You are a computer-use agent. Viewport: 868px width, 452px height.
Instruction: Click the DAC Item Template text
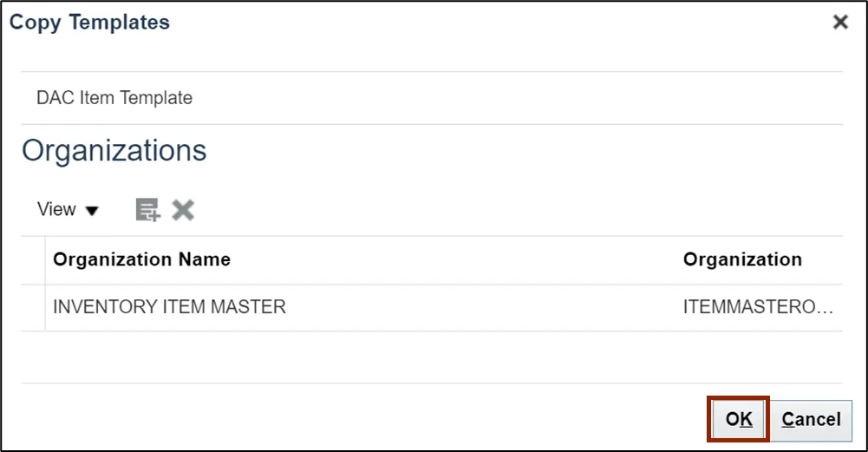[x=114, y=98]
